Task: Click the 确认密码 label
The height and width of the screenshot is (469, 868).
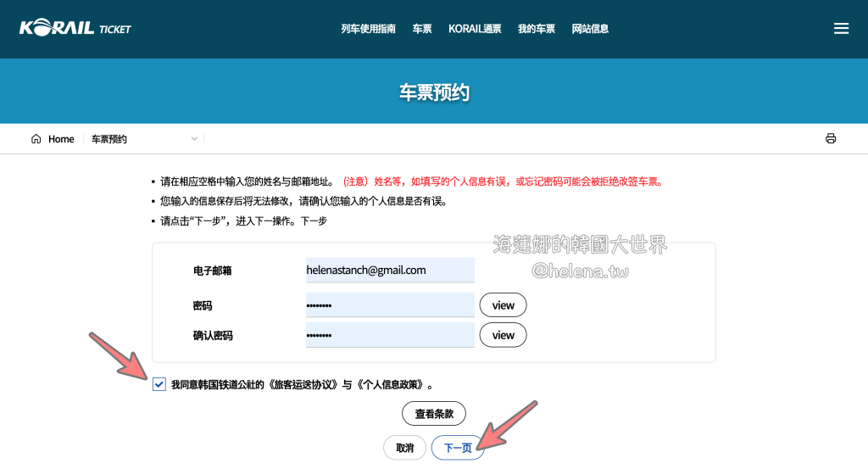Action: click(213, 336)
